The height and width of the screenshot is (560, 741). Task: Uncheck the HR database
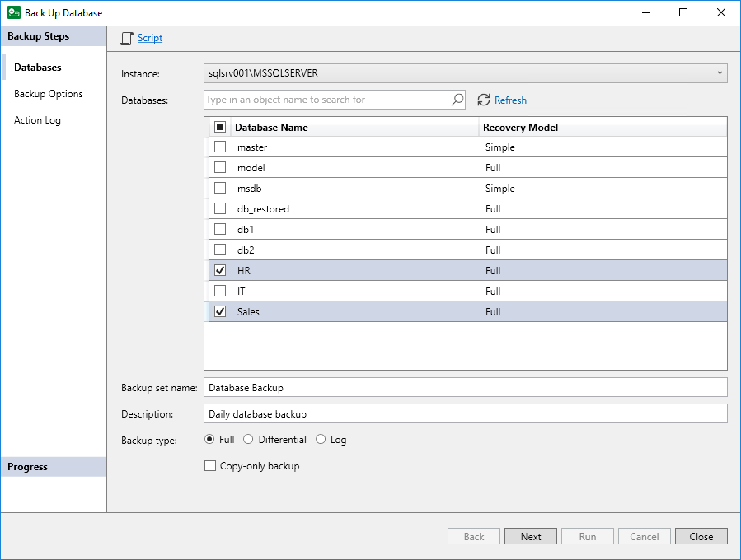(220, 270)
